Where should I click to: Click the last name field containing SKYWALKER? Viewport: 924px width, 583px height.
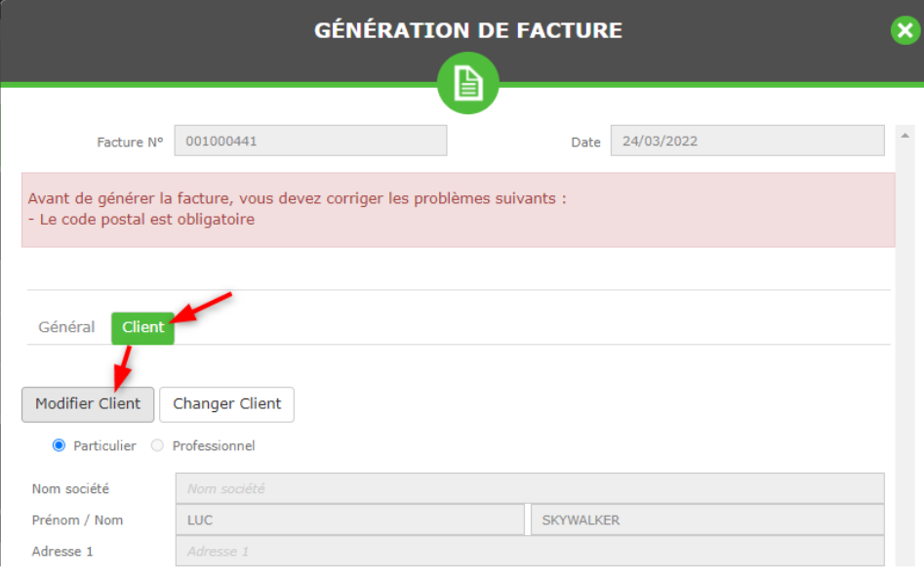(x=707, y=520)
